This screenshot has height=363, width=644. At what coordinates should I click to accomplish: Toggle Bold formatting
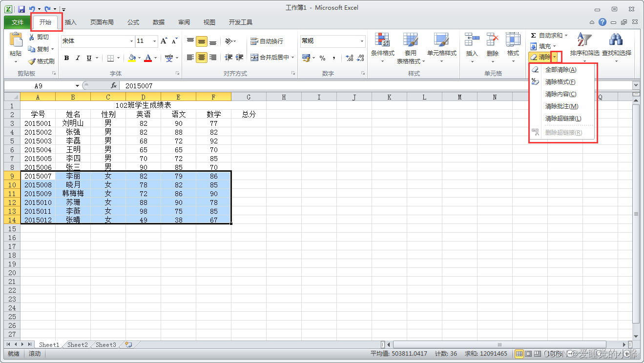(66, 58)
